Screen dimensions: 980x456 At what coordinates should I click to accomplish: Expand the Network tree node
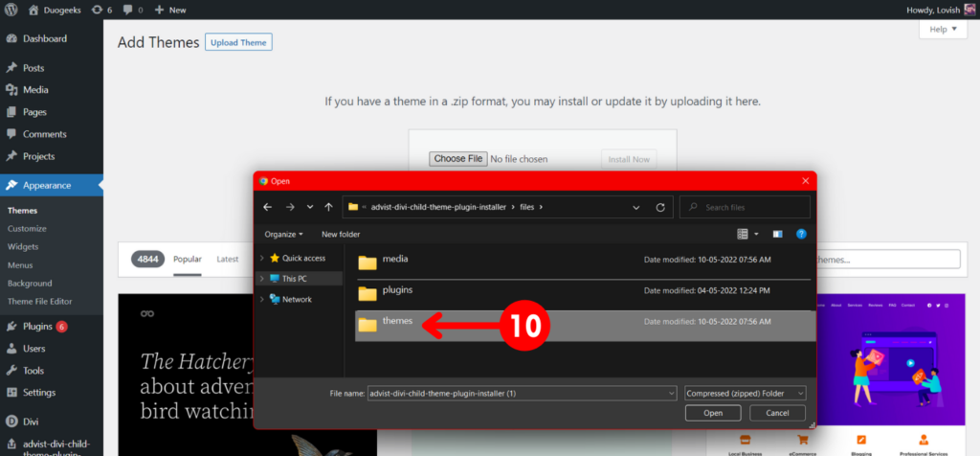coord(261,299)
